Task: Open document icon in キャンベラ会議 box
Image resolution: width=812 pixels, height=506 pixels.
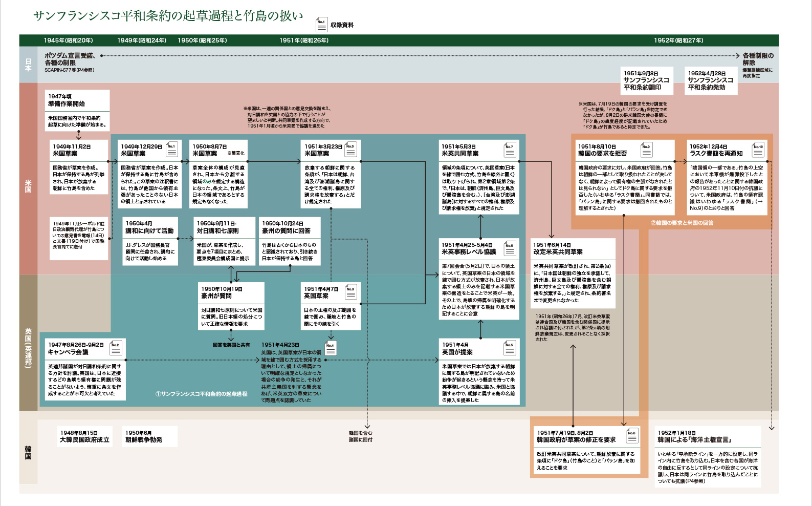Action: [x=116, y=348]
